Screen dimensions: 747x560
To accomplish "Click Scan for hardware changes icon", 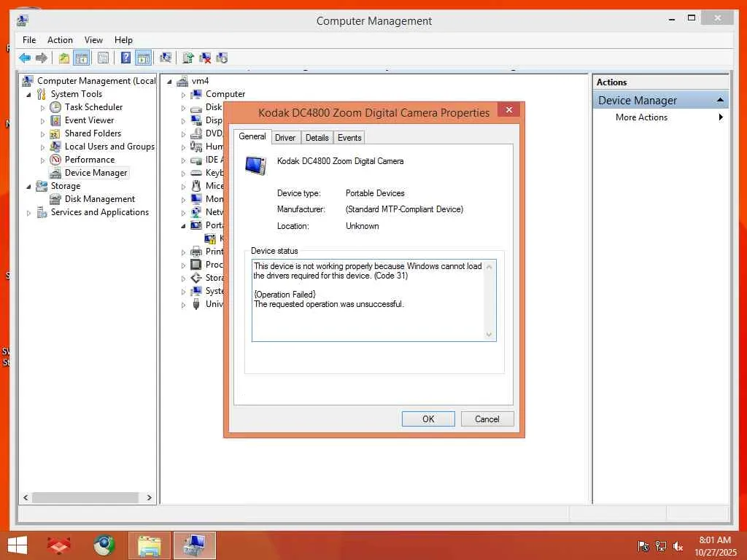I will (x=166, y=58).
